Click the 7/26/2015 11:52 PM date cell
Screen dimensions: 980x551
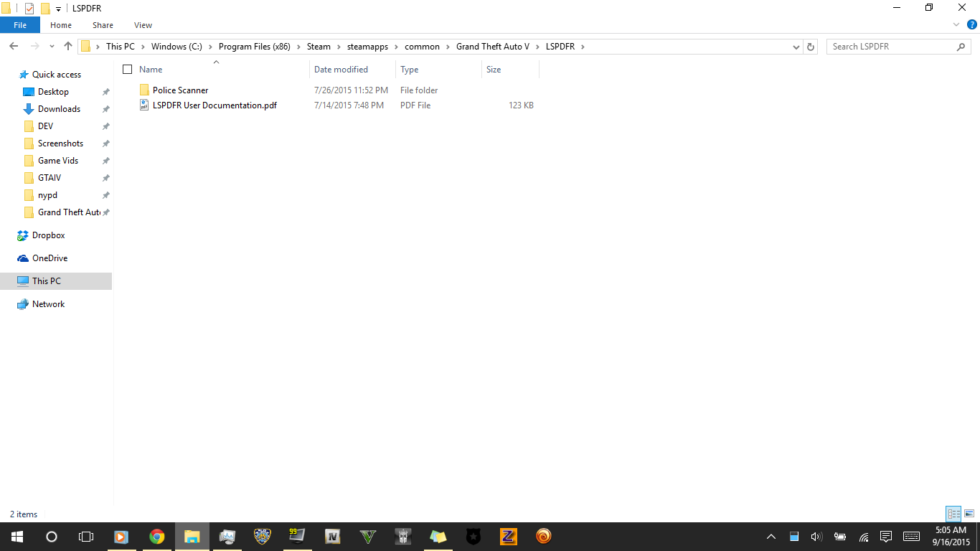coord(351,90)
